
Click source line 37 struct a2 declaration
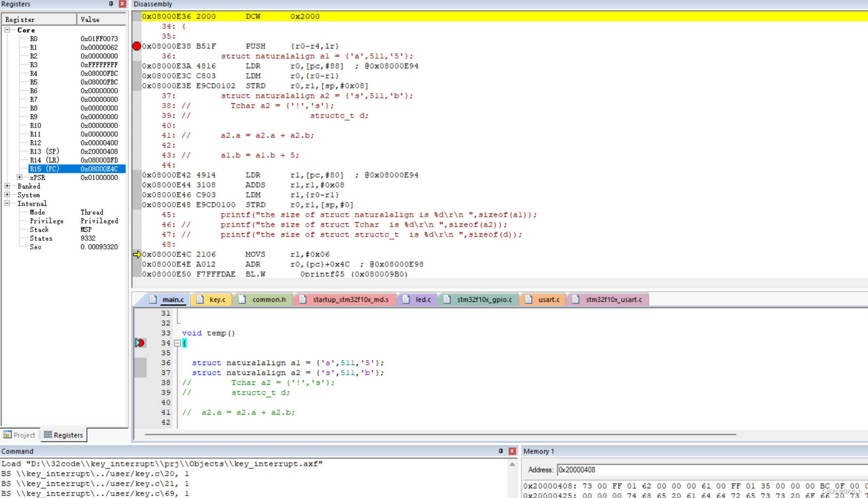(x=288, y=372)
